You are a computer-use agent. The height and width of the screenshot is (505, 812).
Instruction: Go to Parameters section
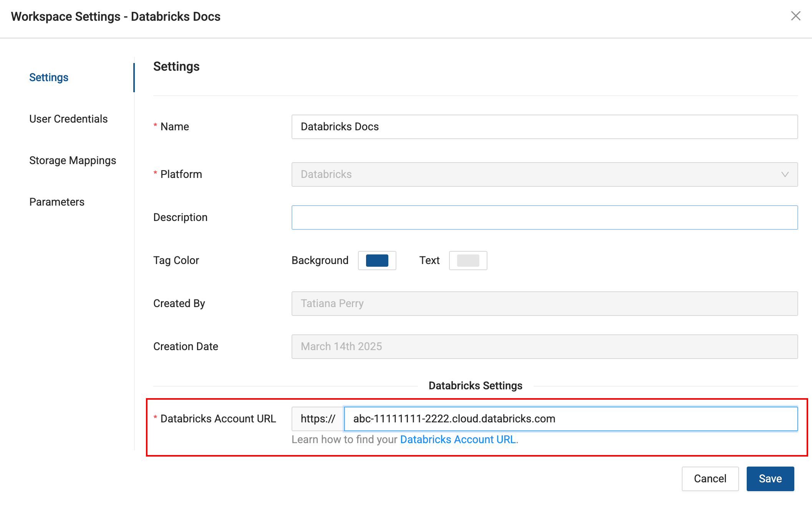(x=57, y=202)
